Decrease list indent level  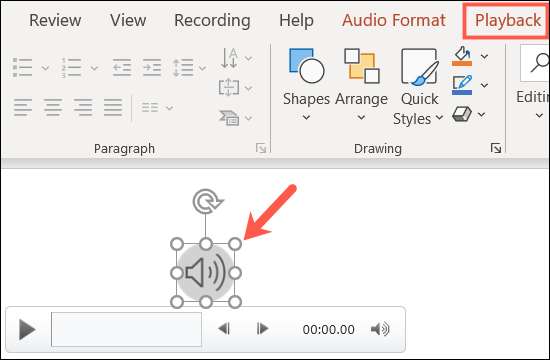click(x=122, y=67)
